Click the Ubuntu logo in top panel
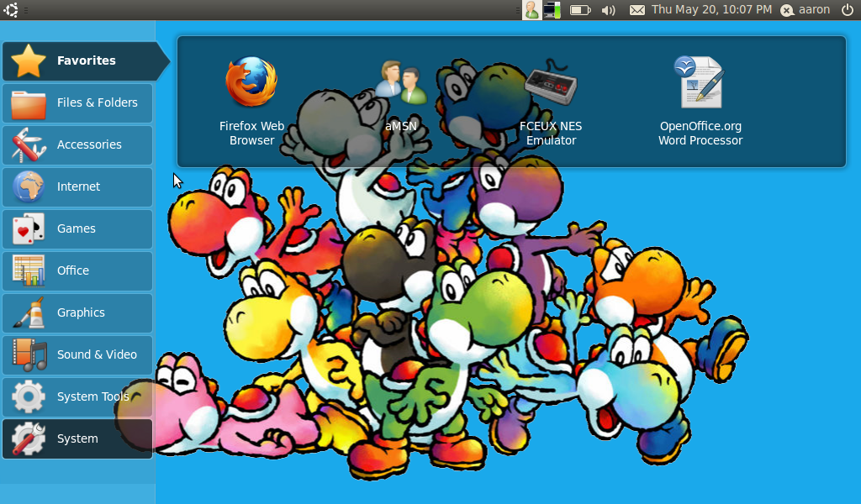This screenshot has height=504, width=861. (x=11, y=10)
